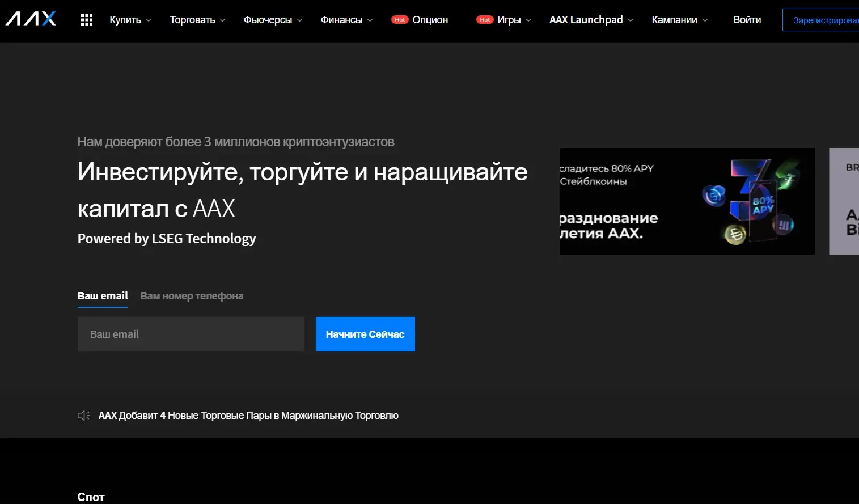Switch to Вам номер телефона tab

click(192, 296)
